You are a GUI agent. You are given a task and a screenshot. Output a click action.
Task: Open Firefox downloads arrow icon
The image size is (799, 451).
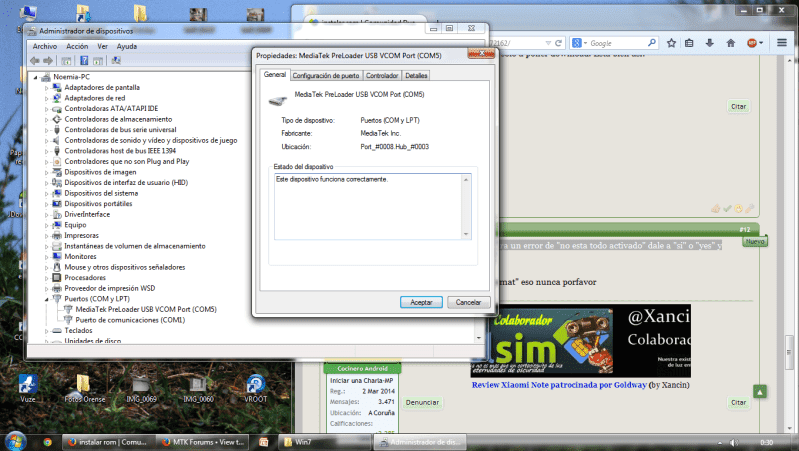[x=709, y=43]
